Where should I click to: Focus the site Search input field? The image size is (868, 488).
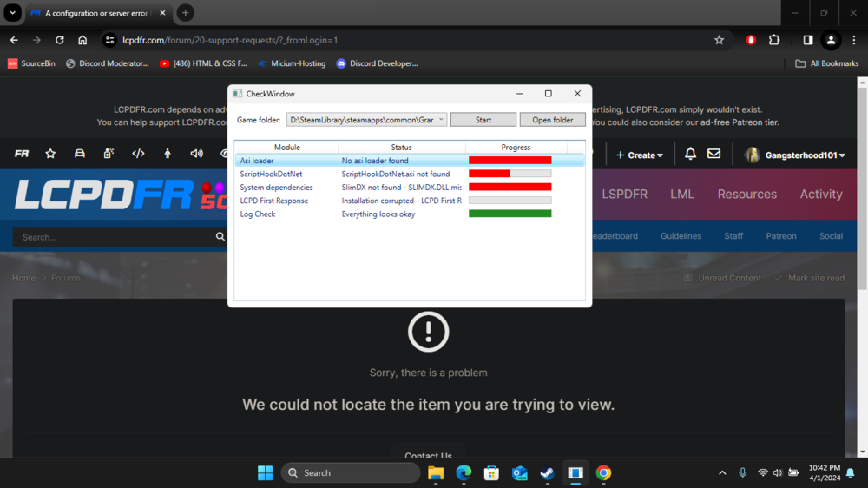pyautogui.click(x=115, y=236)
